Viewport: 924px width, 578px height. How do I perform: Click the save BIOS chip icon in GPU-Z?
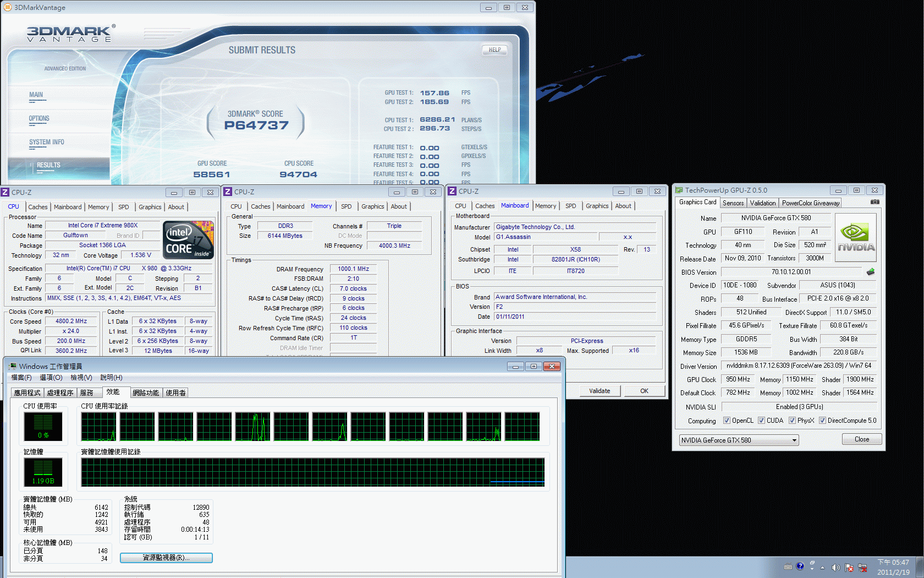tap(870, 271)
